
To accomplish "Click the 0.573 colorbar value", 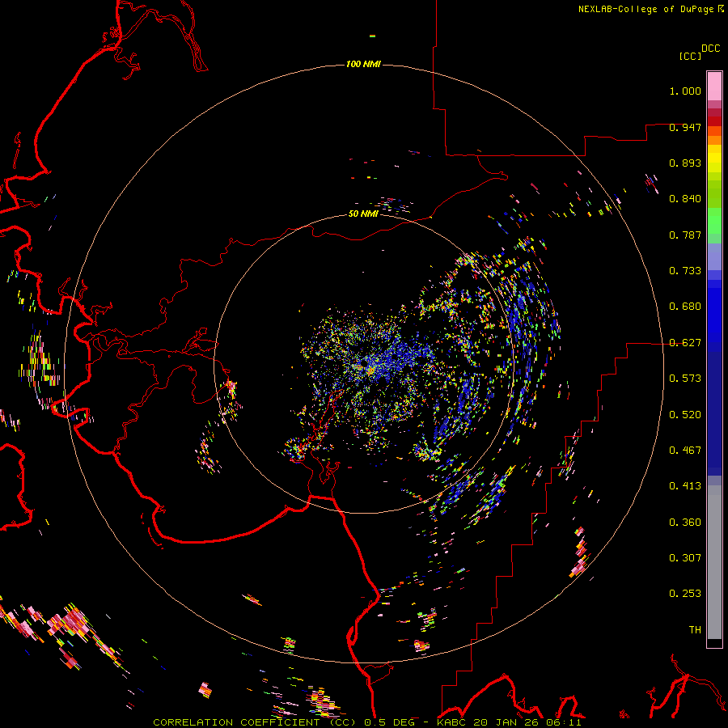I will pyautogui.click(x=685, y=379).
